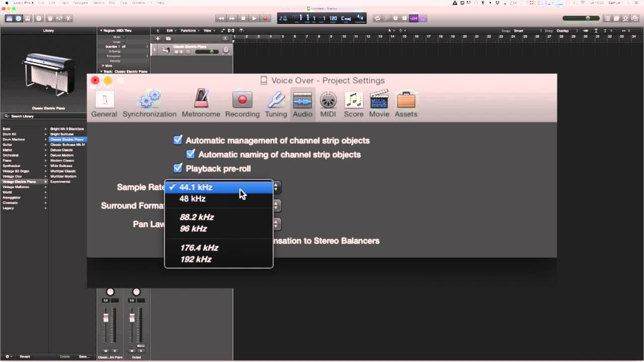
Task: Open Tuning fork settings pane
Action: [x=276, y=104]
